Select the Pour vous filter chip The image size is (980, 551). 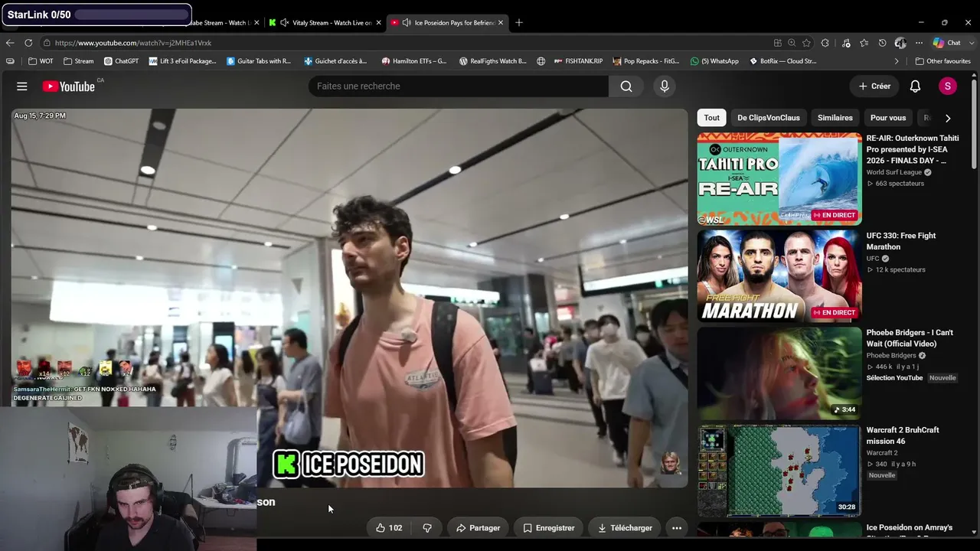(888, 118)
